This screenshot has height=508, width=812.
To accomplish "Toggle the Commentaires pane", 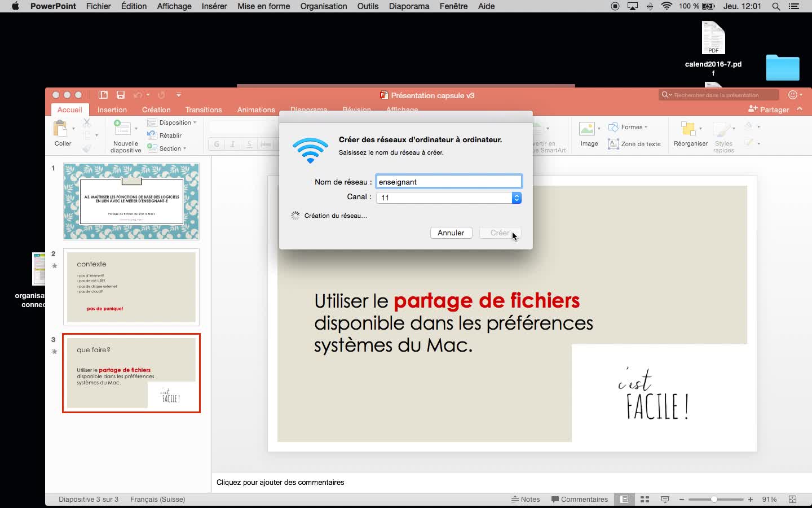I will pos(580,500).
